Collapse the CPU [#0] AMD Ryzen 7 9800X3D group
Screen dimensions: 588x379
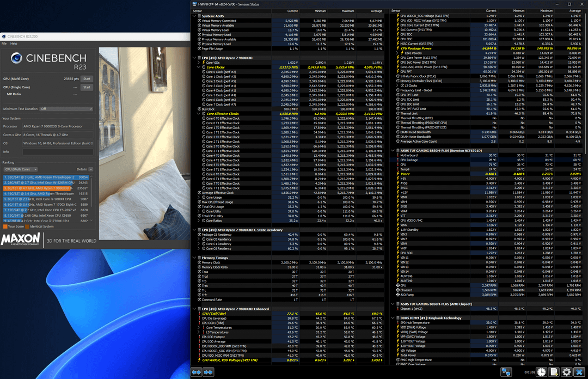194,58
